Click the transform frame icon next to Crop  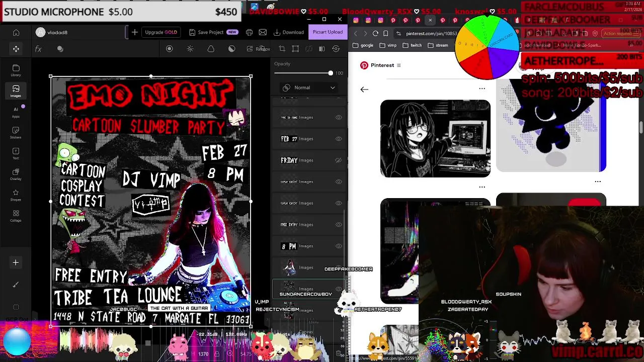pos(295,49)
